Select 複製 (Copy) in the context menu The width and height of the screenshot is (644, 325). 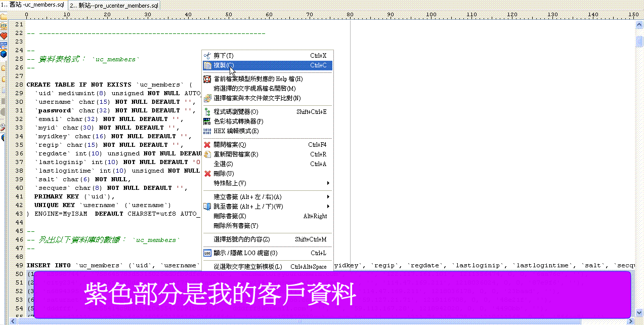click(x=267, y=65)
